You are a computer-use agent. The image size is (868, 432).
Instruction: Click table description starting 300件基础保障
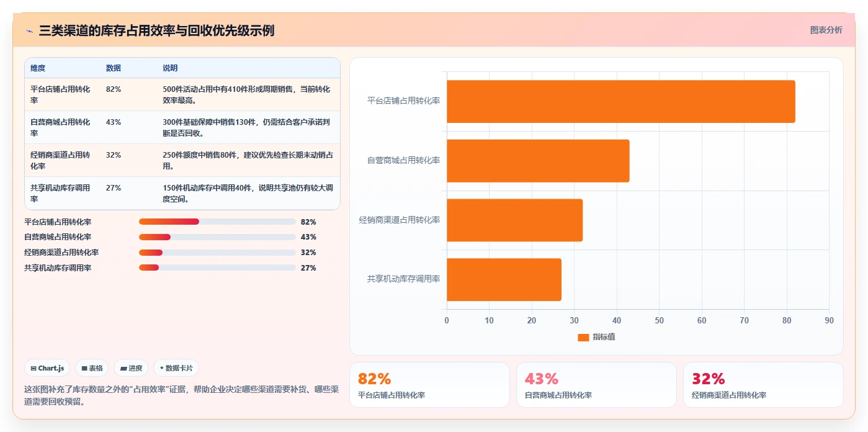click(246, 127)
